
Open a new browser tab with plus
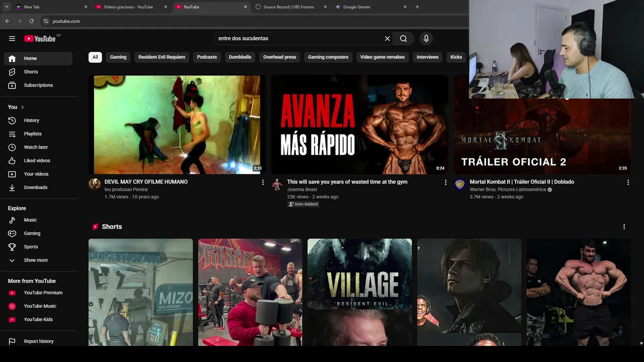point(417,7)
